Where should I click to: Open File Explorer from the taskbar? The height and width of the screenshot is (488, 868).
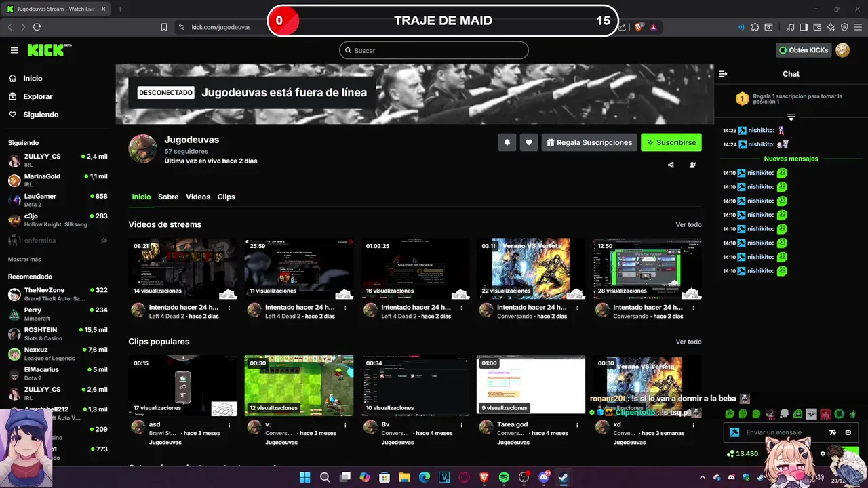click(x=404, y=477)
